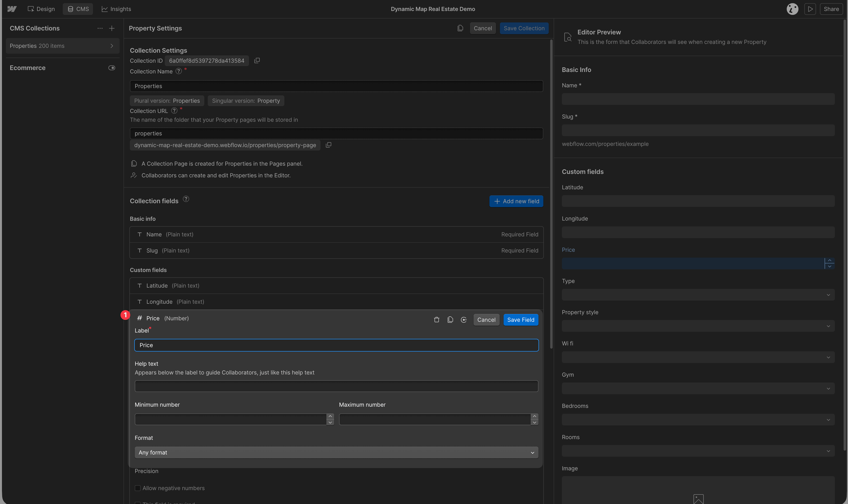Click the Price number field hash icon

pos(139,318)
